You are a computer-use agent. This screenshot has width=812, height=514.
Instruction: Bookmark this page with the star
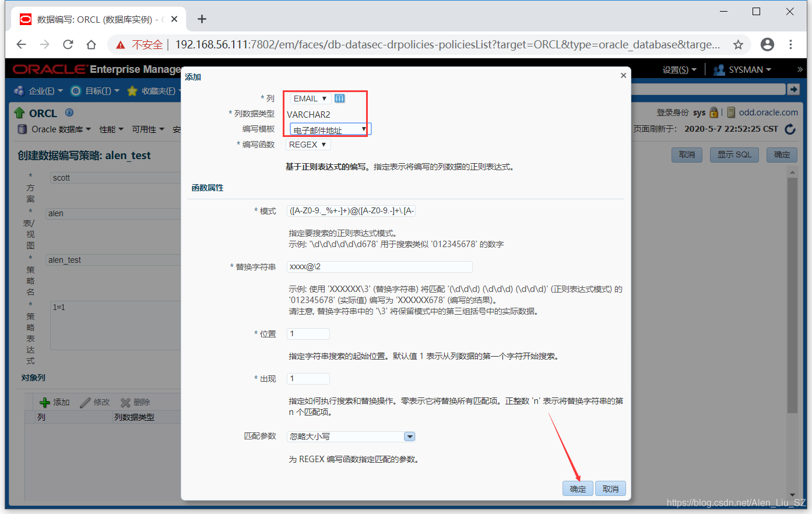[x=738, y=44]
